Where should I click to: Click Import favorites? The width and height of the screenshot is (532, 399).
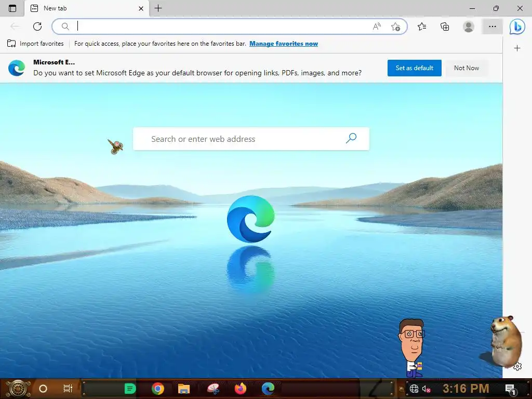pyautogui.click(x=35, y=44)
